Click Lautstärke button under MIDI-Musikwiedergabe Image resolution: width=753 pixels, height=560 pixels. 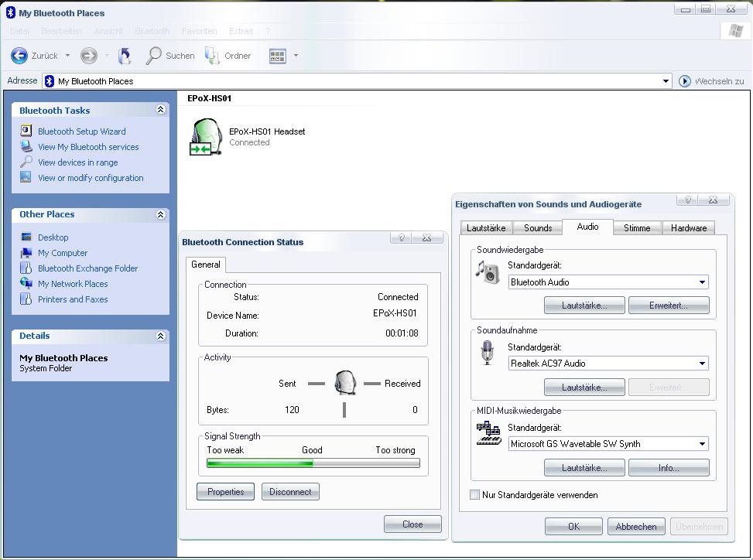(x=584, y=468)
